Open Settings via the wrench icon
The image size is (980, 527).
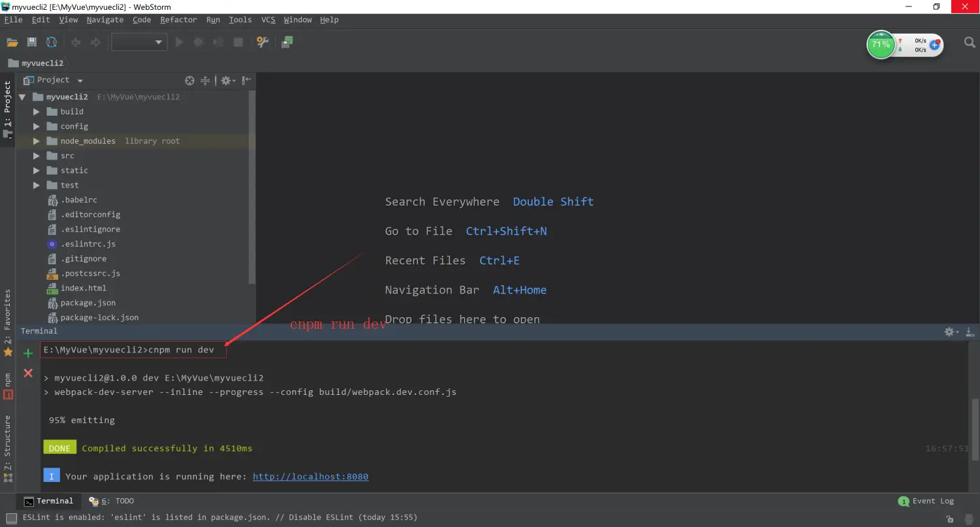263,42
